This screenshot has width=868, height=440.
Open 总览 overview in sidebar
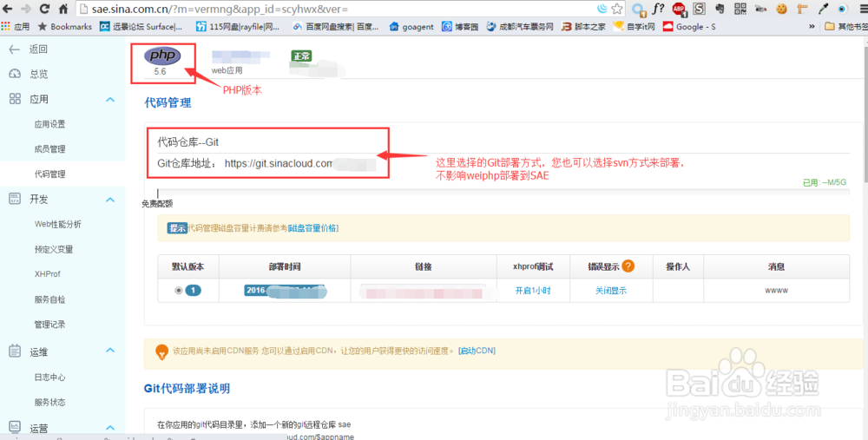(39, 74)
